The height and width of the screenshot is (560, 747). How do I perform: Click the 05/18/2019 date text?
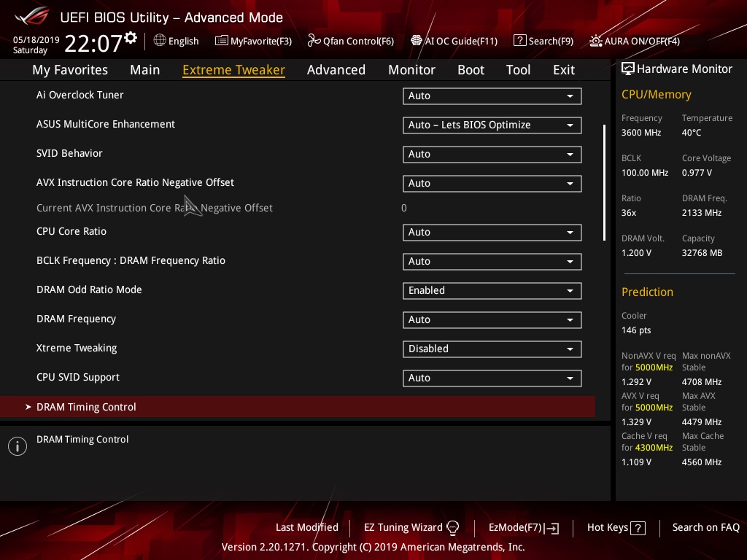(36, 40)
